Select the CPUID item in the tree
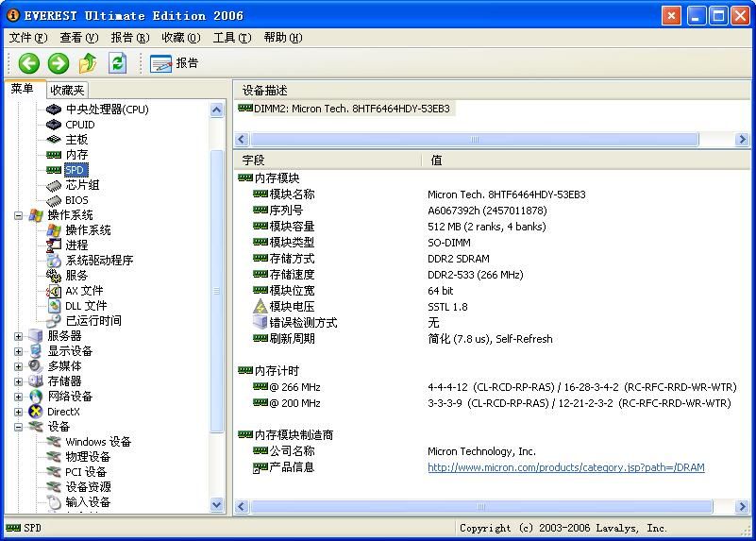 tap(79, 125)
